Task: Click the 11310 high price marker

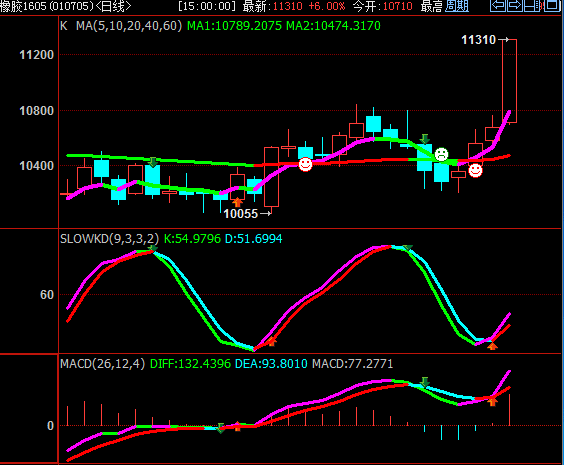Action: [485, 40]
